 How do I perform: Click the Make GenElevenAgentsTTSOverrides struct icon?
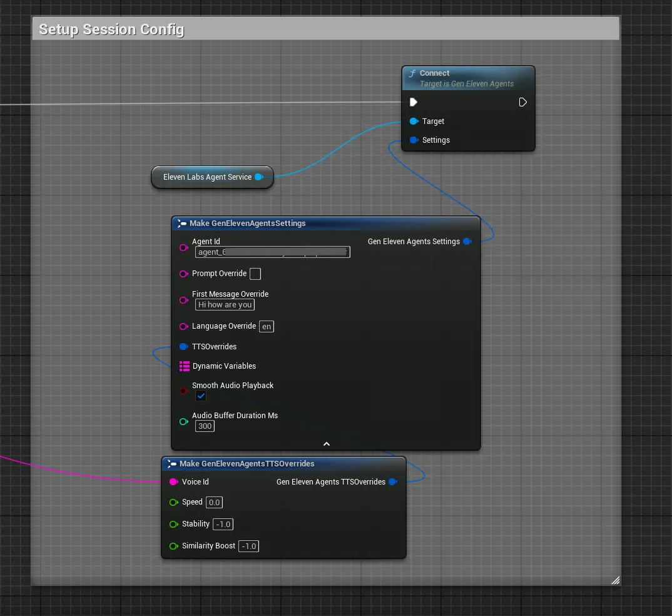172,464
